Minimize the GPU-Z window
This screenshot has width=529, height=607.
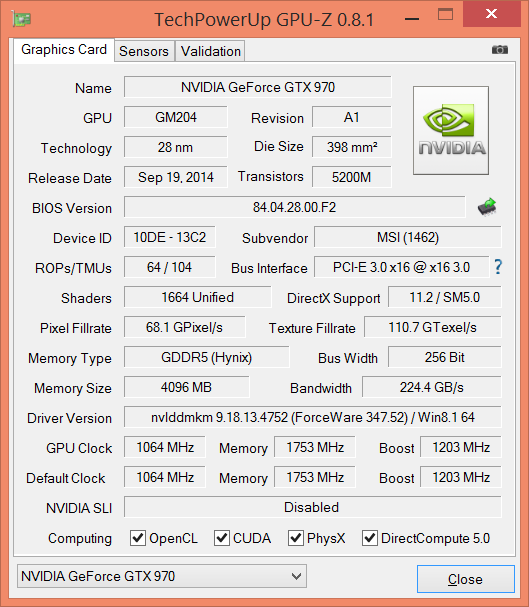pos(412,19)
